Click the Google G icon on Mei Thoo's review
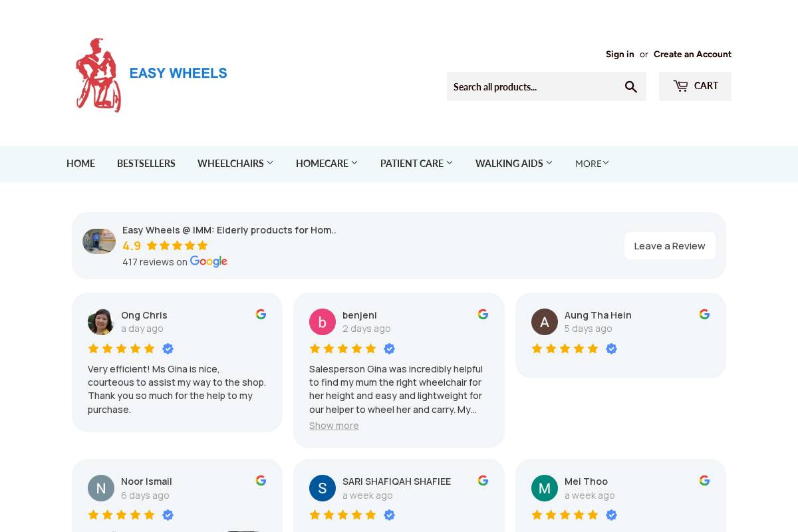Viewport: 798px width, 532px height. tap(704, 480)
